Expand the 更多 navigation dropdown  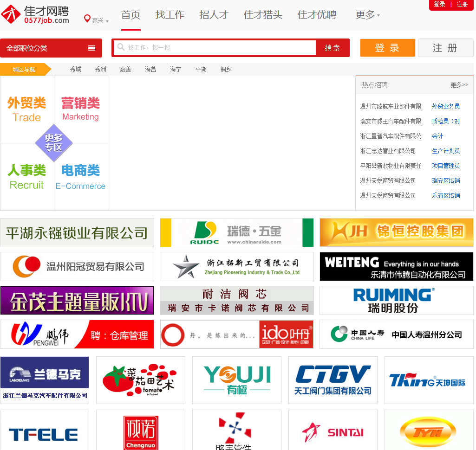[367, 14]
